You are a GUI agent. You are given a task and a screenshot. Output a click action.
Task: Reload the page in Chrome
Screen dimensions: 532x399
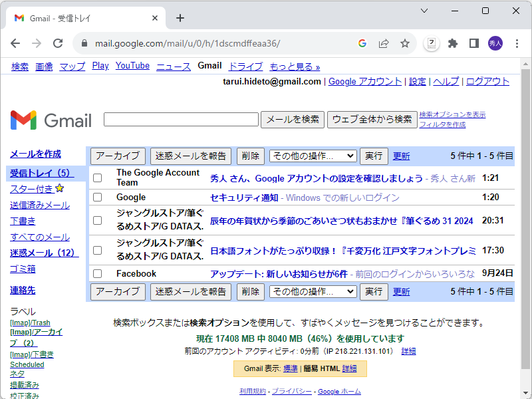(58, 42)
